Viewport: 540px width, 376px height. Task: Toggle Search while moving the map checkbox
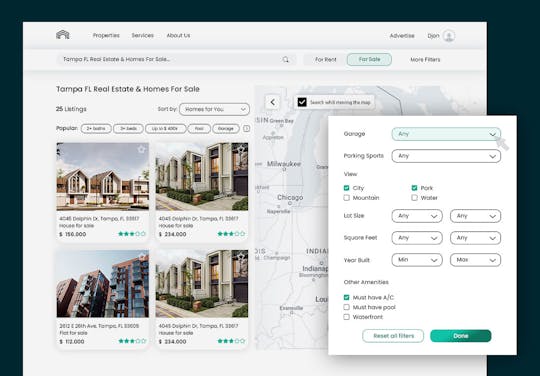coord(302,102)
